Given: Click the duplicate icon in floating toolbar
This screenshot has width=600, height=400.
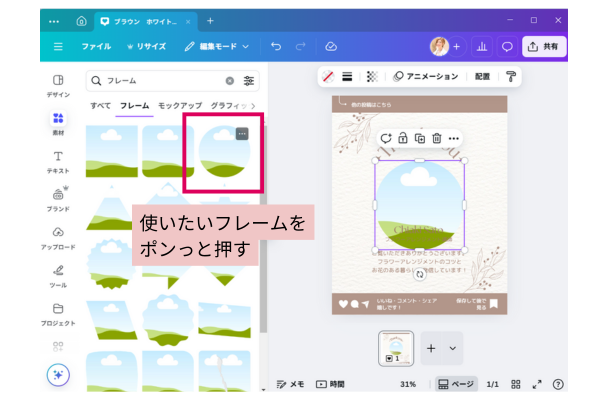Looking at the screenshot, I should click(419, 138).
